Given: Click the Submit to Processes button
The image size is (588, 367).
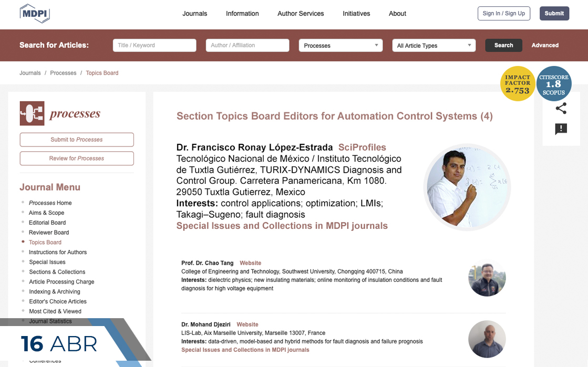Looking at the screenshot, I should (77, 140).
